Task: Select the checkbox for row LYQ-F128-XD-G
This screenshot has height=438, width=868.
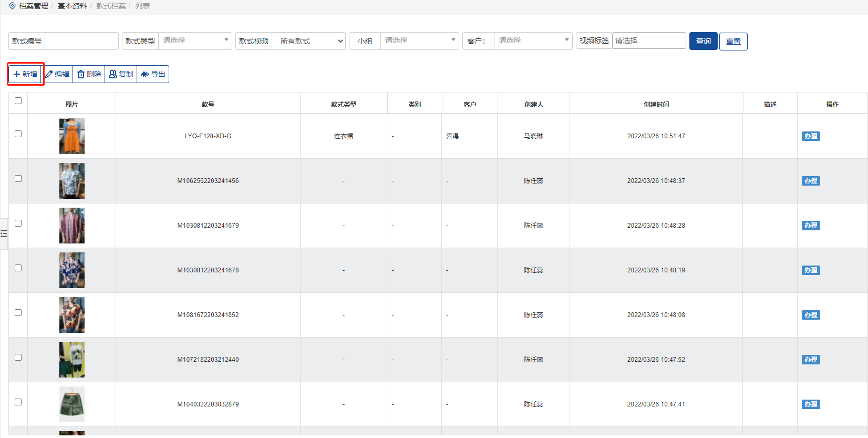Action: click(18, 134)
